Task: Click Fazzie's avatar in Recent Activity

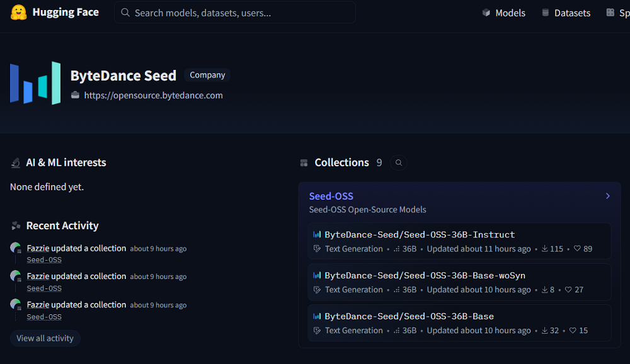Action: tap(16, 248)
